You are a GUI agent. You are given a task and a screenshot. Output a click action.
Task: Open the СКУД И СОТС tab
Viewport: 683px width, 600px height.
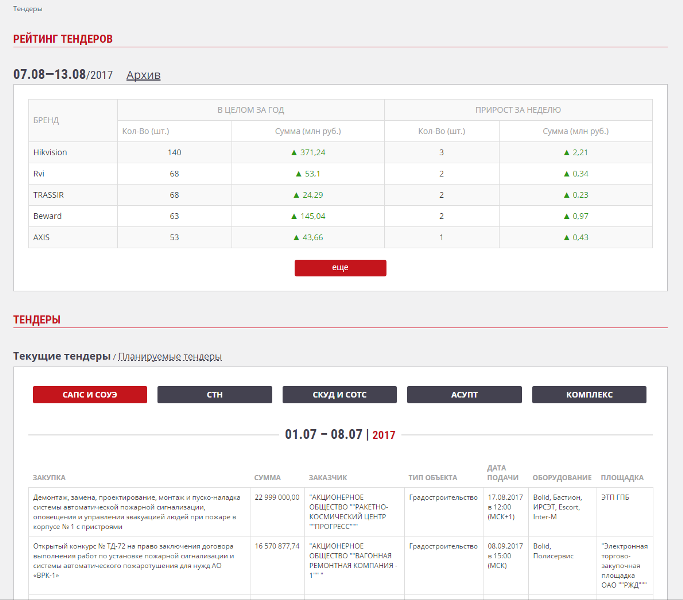pyautogui.click(x=340, y=395)
